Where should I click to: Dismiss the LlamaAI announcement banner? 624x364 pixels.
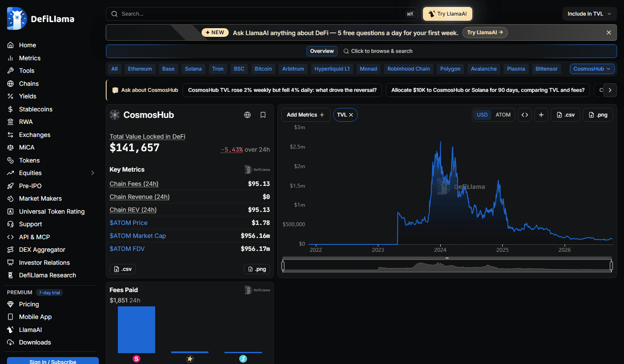[x=609, y=32]
